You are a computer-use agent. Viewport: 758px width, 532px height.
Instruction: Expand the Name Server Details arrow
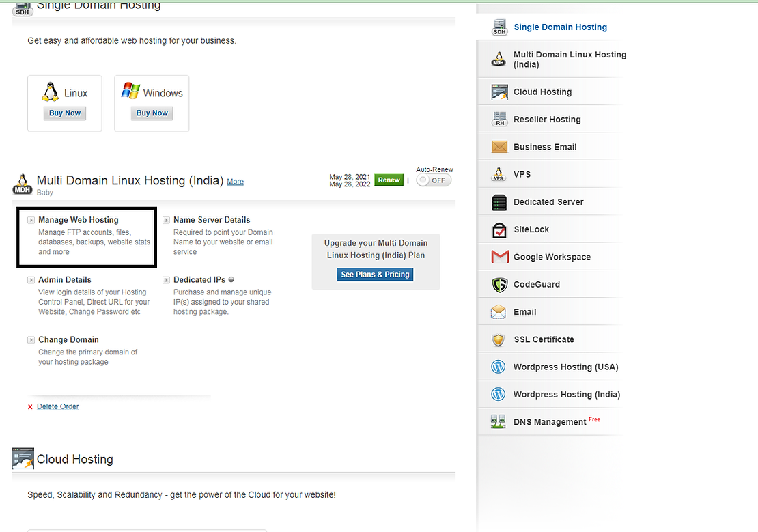pyautogui.click(x=167, y=220)
